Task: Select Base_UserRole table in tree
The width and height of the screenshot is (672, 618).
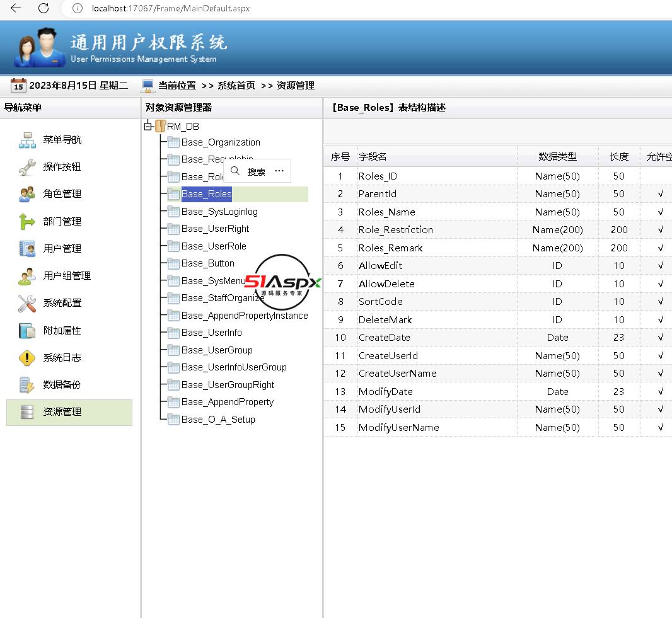Action: tap(214, 246)
